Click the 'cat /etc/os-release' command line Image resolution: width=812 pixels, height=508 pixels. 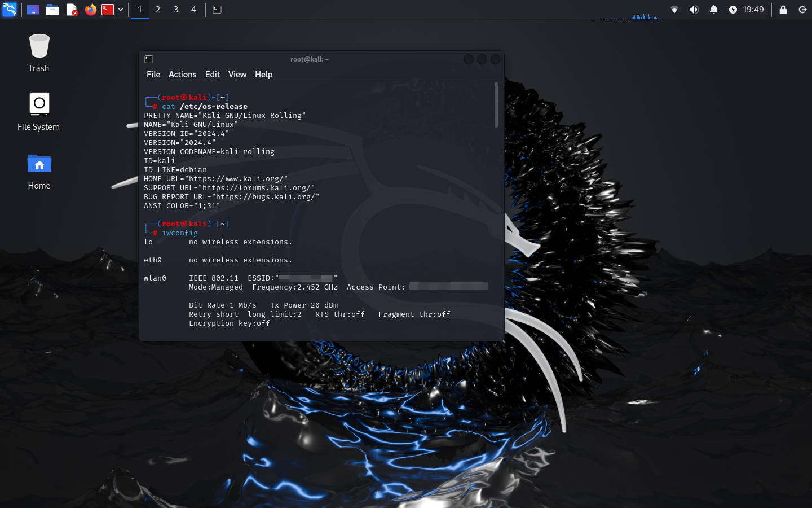(205, 107)
